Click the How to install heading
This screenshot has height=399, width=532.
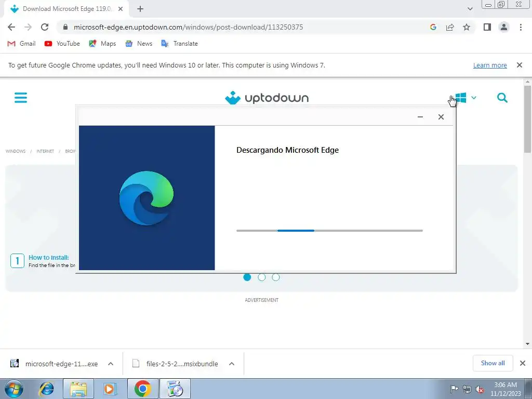pos(48,258)
